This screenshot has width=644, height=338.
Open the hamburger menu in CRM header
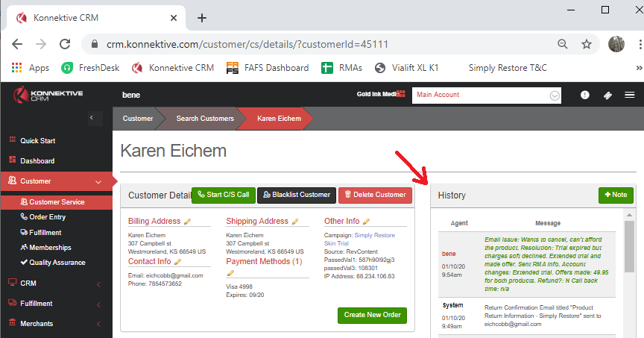(x=630, y=95)
